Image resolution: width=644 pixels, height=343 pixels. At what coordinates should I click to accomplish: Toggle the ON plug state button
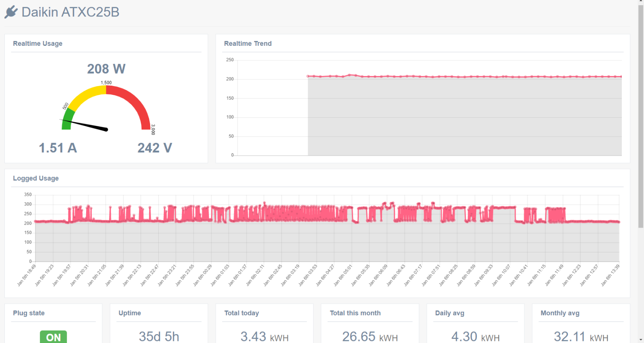54,337
